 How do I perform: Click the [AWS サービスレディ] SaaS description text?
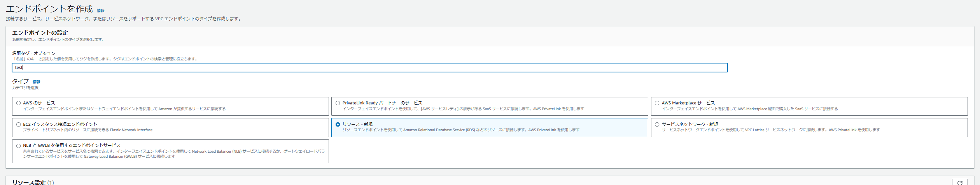[463, 109]
